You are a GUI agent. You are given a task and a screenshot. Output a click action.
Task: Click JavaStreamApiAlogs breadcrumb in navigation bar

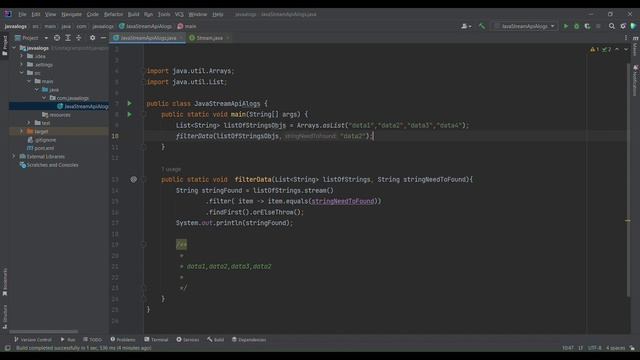coord(145,26)
